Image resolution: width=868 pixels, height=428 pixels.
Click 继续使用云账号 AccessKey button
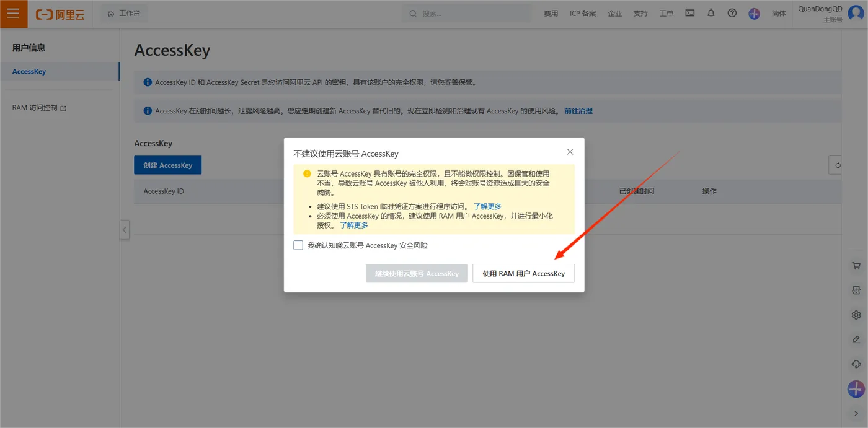(x=417, y=273)
